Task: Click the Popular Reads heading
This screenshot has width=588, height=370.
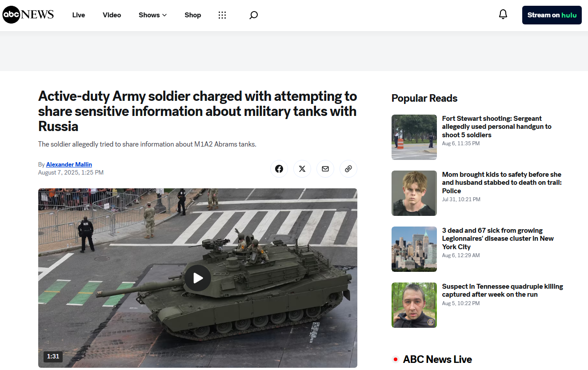Action: click(x=424, y=98)
